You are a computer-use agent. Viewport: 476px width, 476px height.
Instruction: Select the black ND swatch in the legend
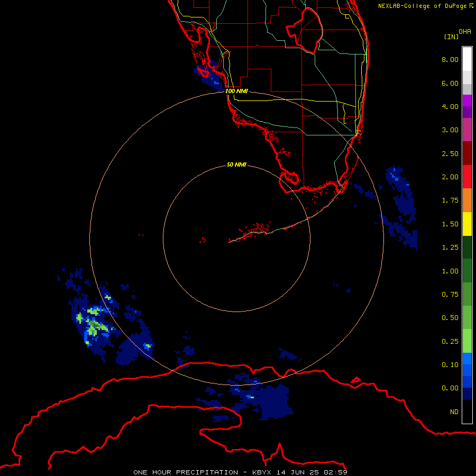pos(467,411)
